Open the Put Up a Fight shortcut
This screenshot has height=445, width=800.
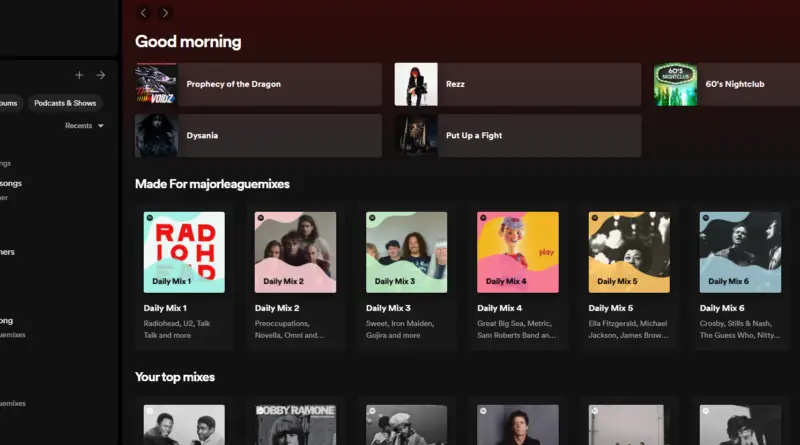pos(518,135)
